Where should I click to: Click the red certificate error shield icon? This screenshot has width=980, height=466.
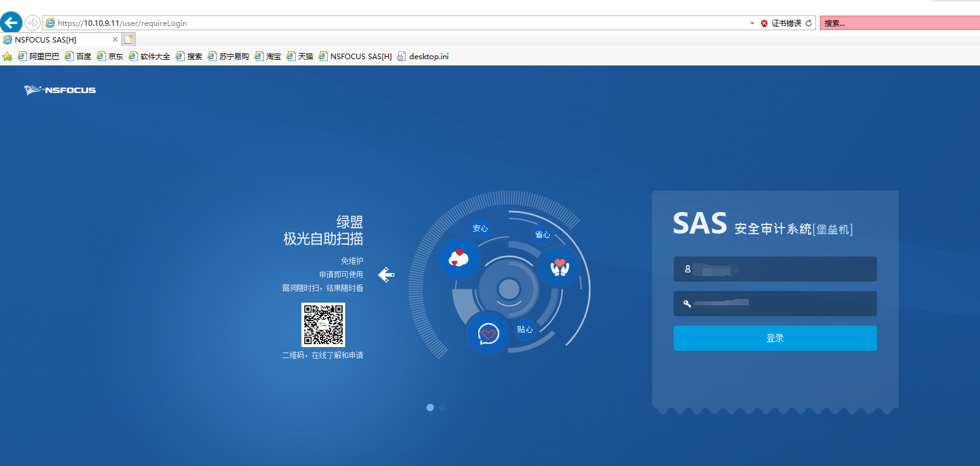point(764,23)
